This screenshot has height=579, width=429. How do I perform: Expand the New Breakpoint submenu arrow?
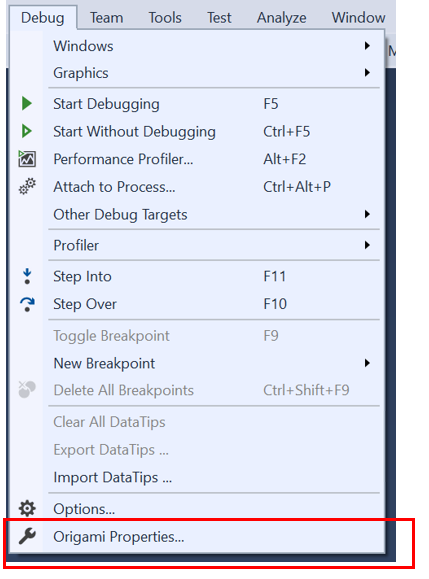tap(367, 363)
